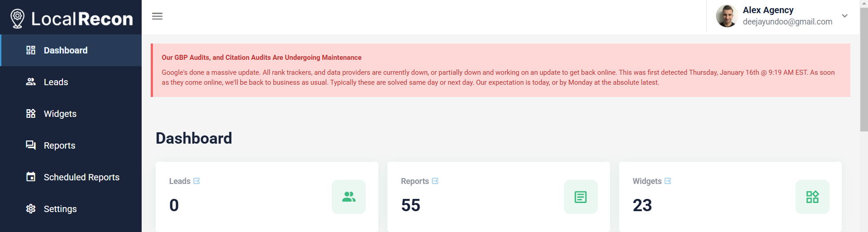Image resolution: width=868 pixels, height=232 pixels.
Task: Toggle the hamburger sidebar menu
Action: coord(157,16)
